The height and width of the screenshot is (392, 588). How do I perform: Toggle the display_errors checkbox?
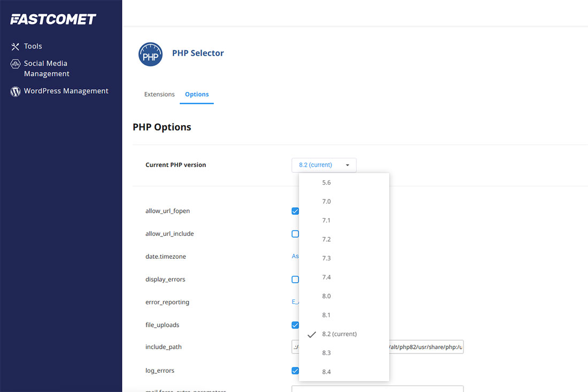(295, 279)
